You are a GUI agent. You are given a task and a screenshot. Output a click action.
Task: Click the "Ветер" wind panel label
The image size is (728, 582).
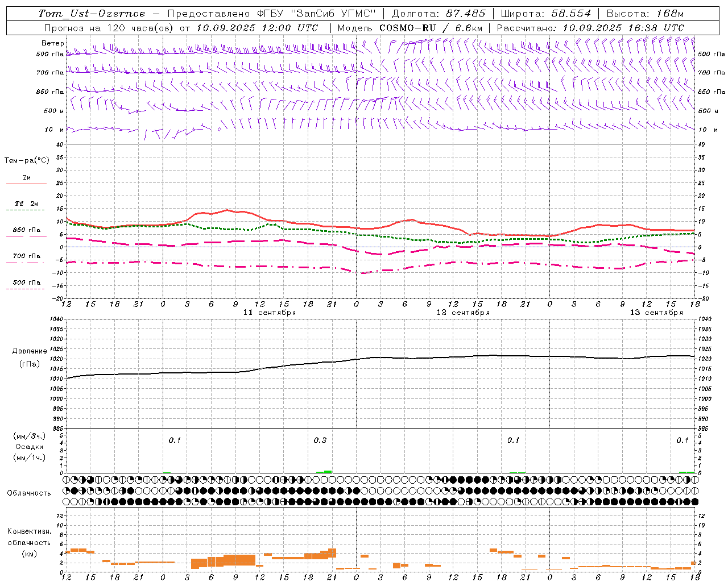[x=52, y=43]
